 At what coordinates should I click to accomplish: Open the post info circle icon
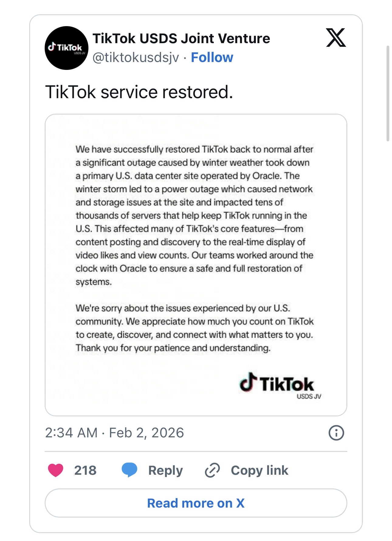click(x=336, y=432)
